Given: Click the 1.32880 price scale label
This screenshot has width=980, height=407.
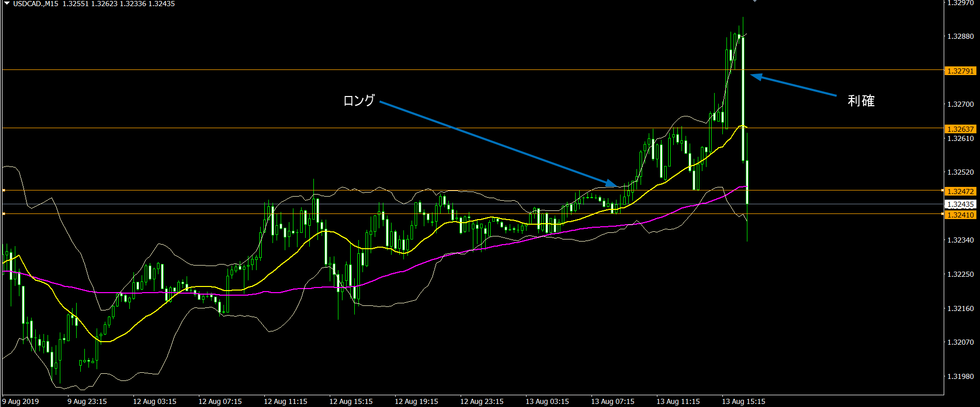Looking at the screenshot, I should (961, 36).
